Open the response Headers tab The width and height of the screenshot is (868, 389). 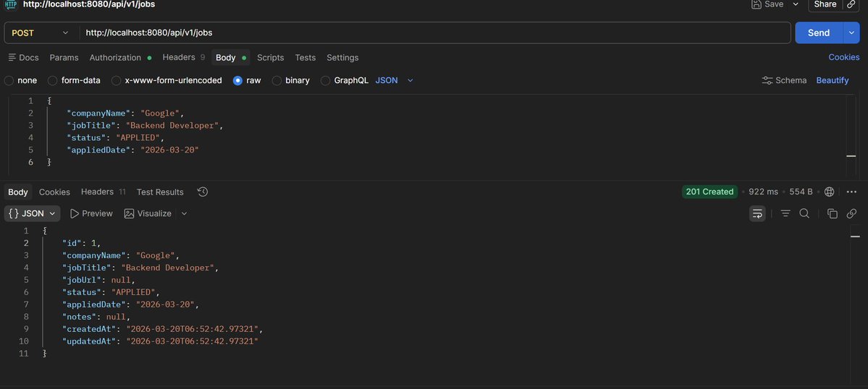(x=104, y=192)
